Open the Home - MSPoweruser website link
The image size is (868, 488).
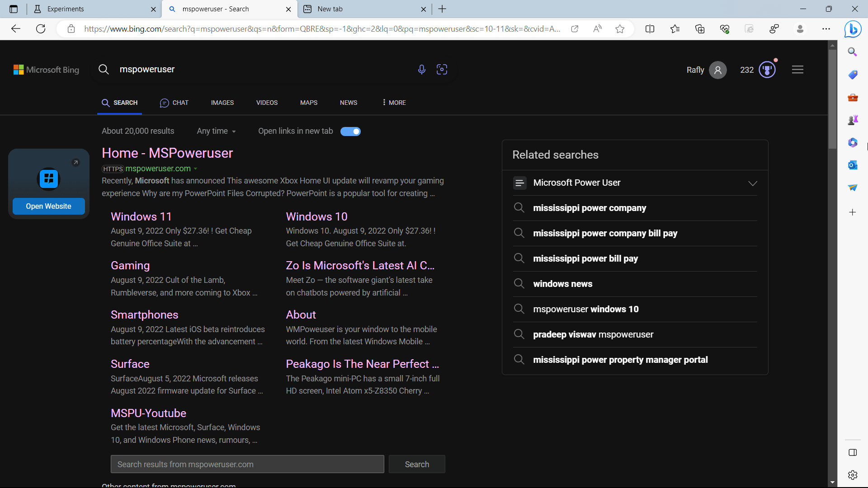point(167,153)
